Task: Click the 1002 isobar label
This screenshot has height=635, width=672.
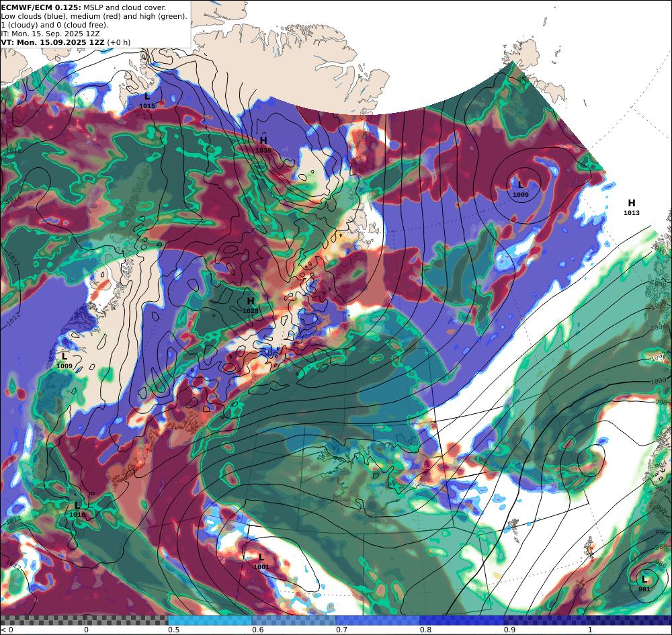Action: [659, 357]
